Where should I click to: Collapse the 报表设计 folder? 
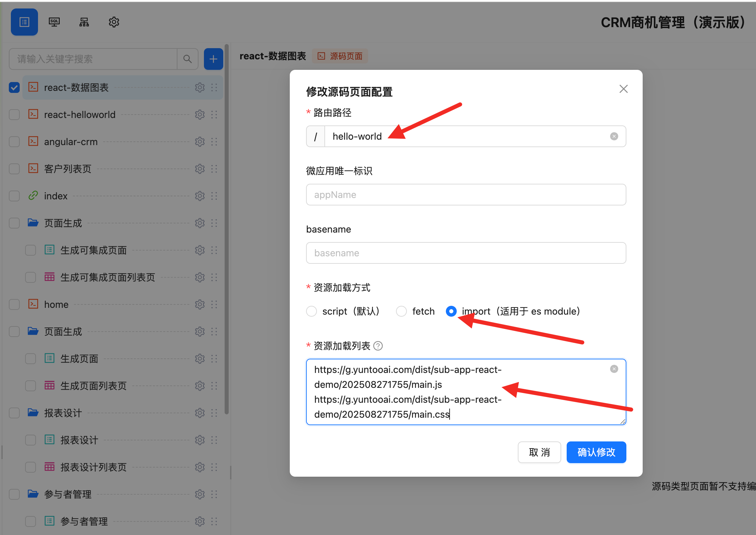[33, 413]
